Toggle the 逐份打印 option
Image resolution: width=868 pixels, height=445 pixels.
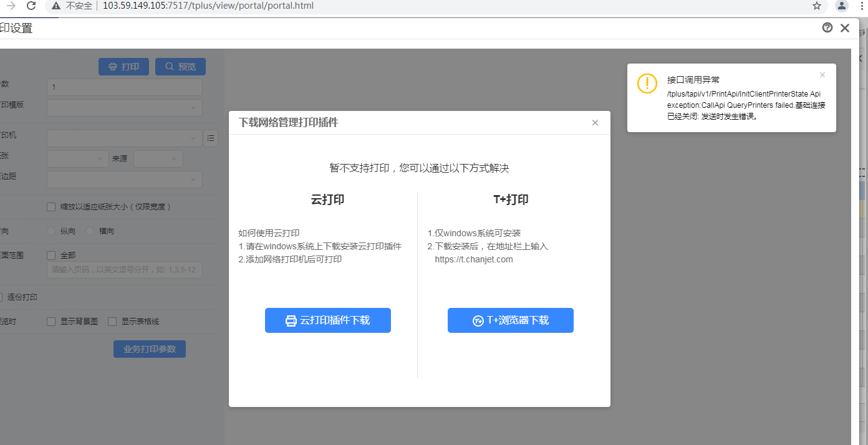(x=2, y=297)
